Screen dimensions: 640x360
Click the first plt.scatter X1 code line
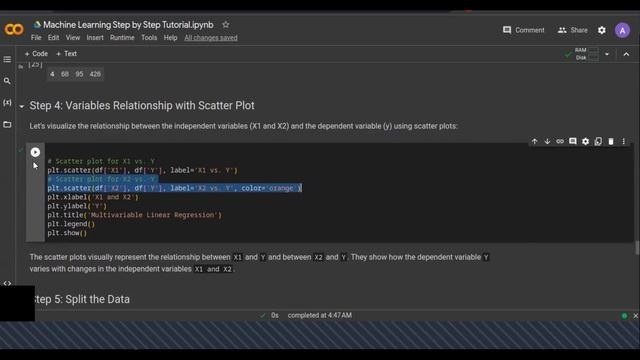pos(142,170)
